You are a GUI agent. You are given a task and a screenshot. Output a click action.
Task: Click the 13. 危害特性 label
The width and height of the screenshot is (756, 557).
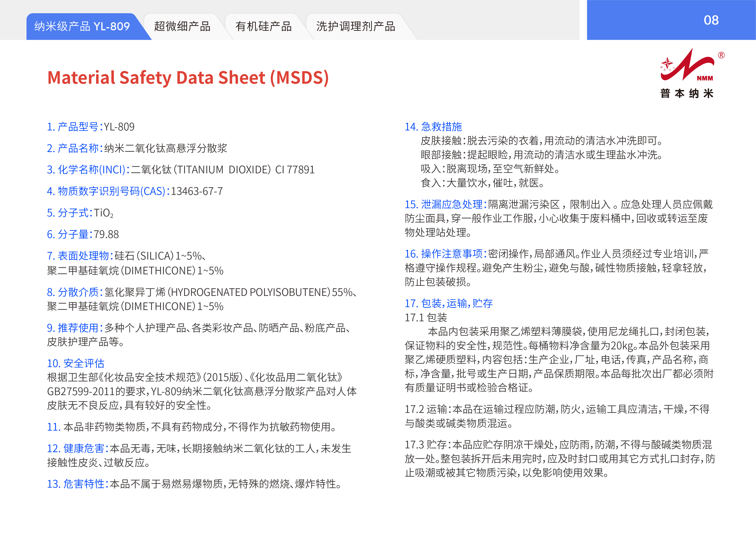click(77, 484)
